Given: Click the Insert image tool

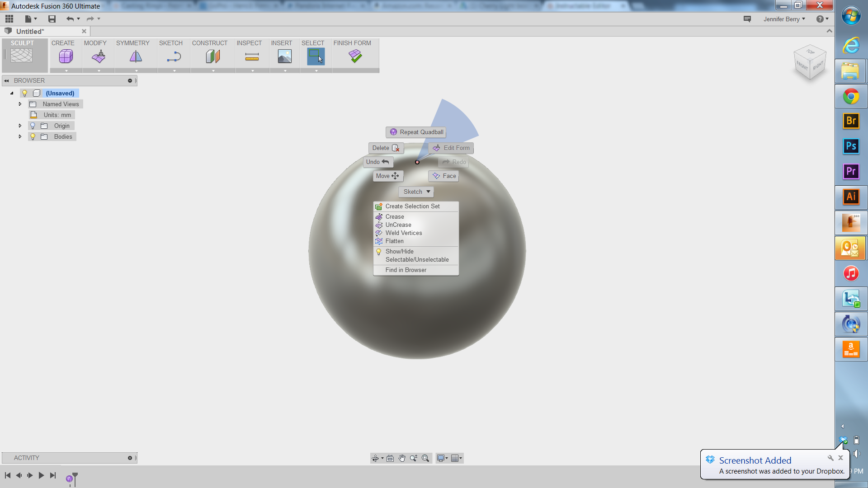Looking at the screenshot, I should pos(284,56).
